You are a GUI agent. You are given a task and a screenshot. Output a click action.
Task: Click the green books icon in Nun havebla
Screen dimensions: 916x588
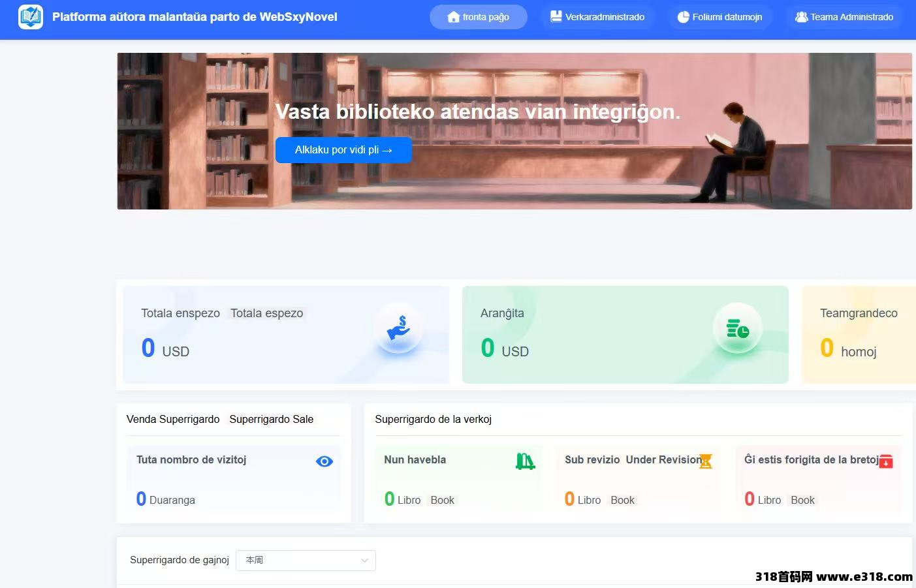(x=525, y=461)
